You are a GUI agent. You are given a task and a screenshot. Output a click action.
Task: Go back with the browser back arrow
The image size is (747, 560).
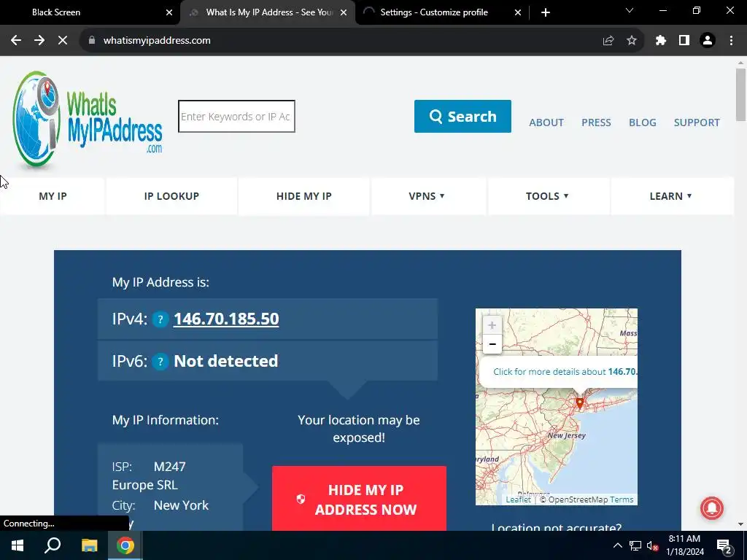16,41
